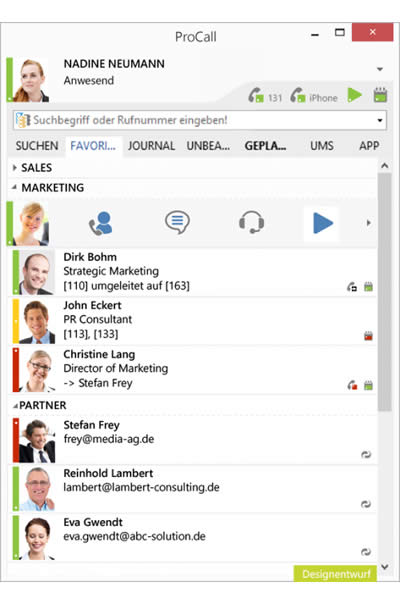Click the contact list vertical scrollbar
This screenshot has height=600, width=400.
click(385, 292)
